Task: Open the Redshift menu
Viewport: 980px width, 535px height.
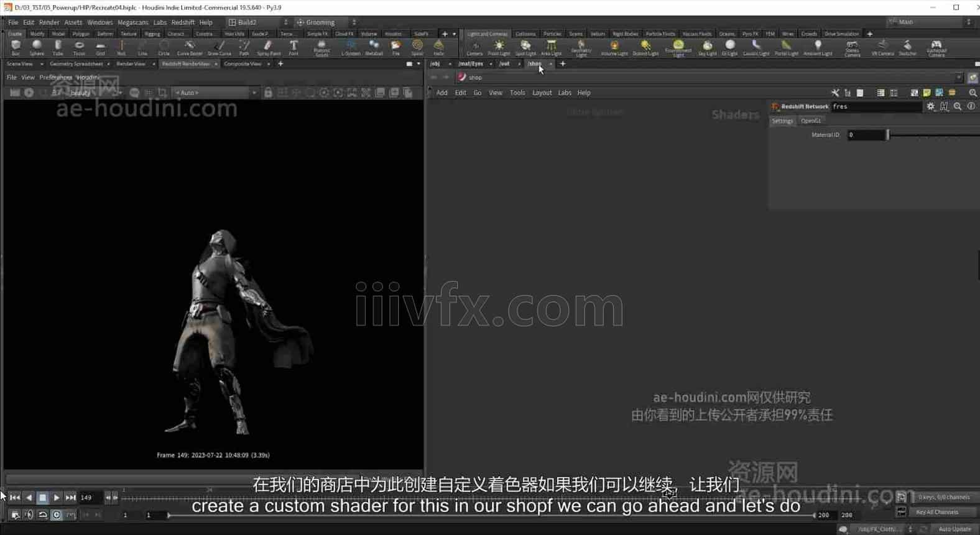Action: click(x=183, y=22)
